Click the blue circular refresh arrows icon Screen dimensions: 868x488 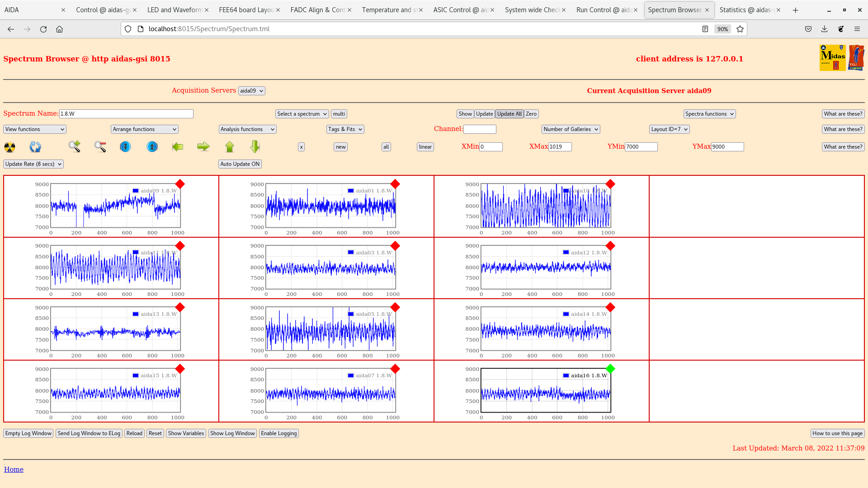click(x=35, y=147)
